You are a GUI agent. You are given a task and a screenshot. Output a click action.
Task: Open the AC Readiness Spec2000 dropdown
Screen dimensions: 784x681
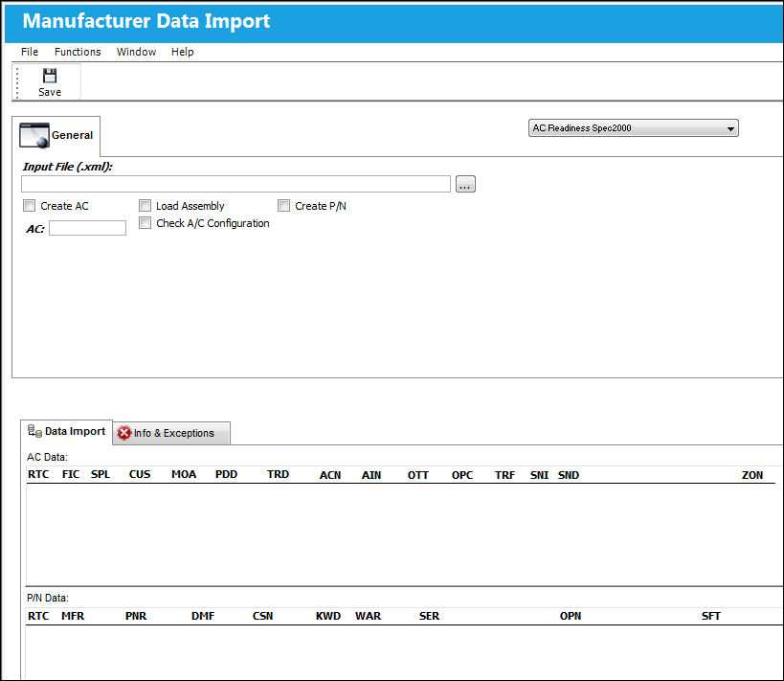633,128
